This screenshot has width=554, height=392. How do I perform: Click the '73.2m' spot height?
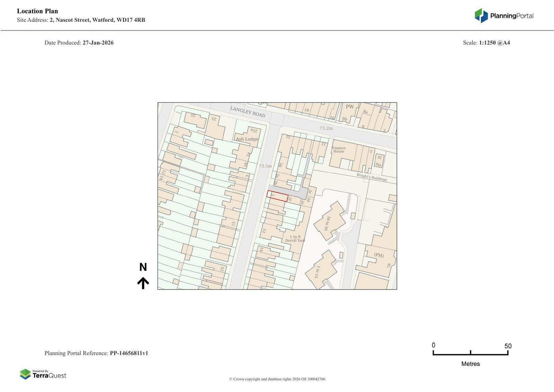tap(326, 128)
